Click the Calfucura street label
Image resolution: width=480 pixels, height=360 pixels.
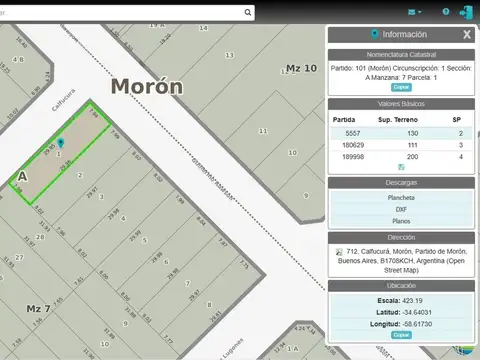click(63, 100)
